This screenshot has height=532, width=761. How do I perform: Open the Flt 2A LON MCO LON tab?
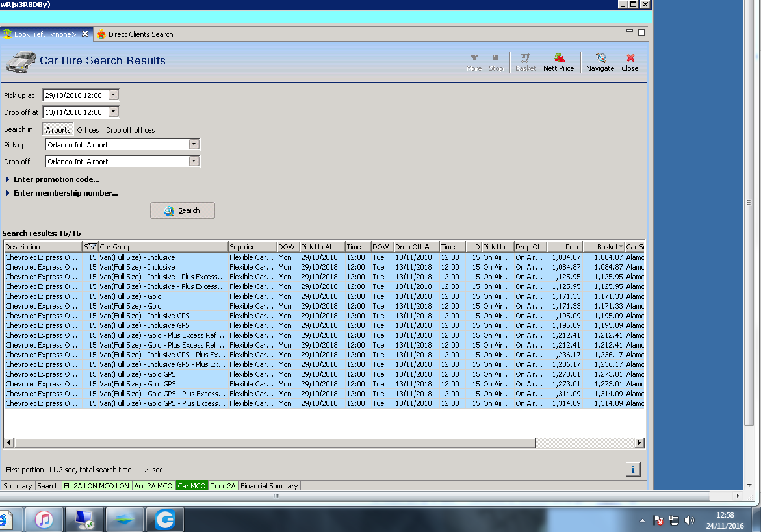tap(97, 485)
